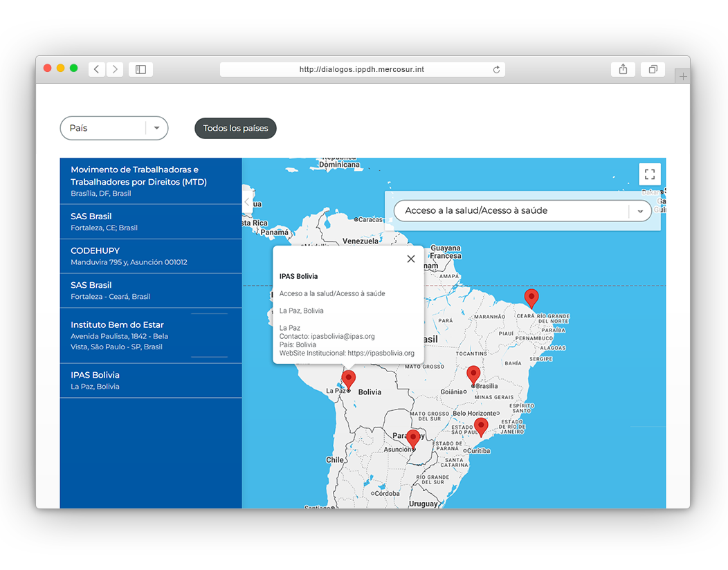Click the map pin at Asunción

[x=413, y=439]
